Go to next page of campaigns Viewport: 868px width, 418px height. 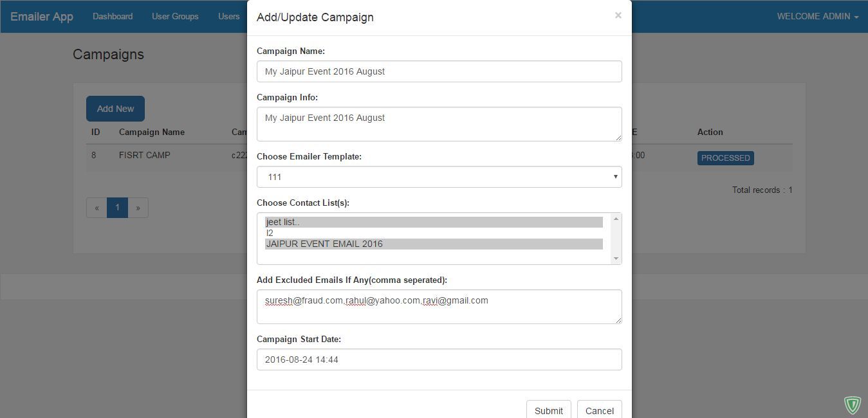point(138,208)
